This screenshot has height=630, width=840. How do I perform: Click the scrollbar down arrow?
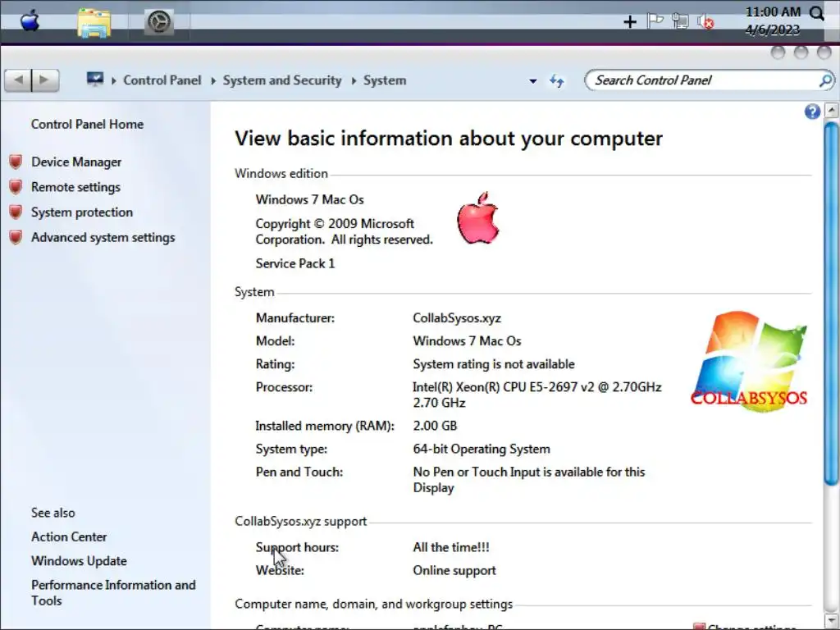click(831, 621)
